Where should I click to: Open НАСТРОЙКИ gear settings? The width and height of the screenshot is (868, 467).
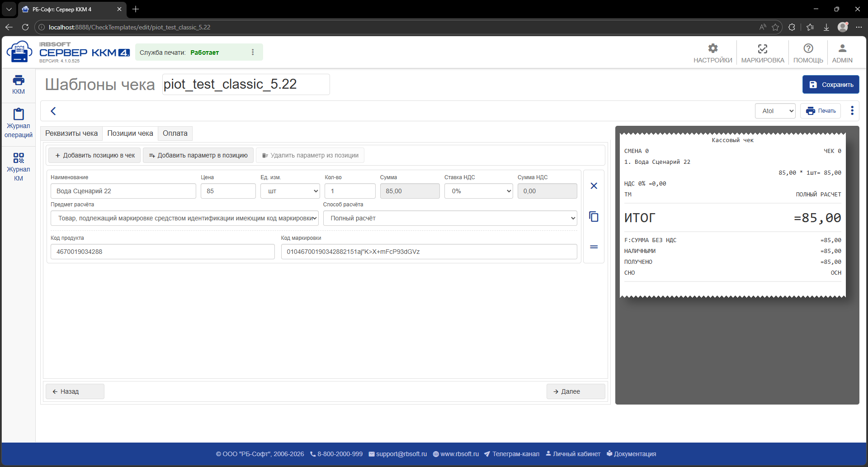click(x=712, y=53)
